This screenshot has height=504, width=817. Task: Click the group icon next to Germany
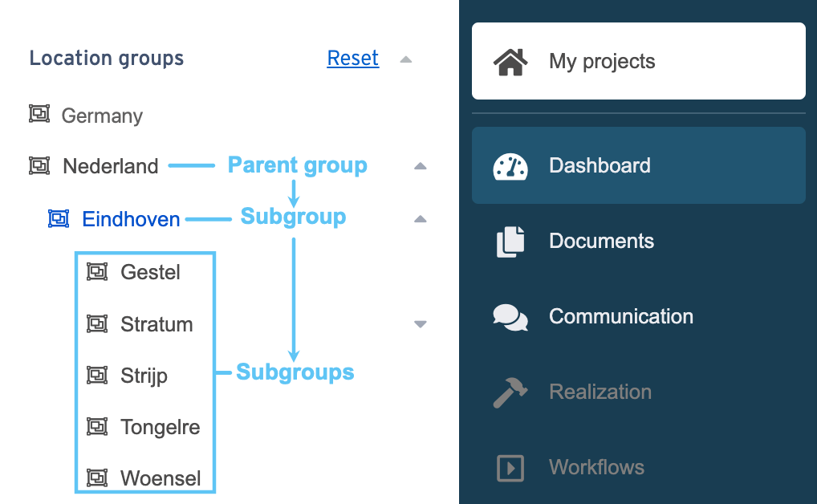(x=39, y=115)
